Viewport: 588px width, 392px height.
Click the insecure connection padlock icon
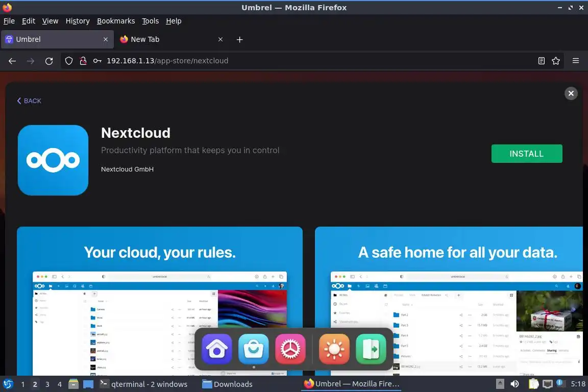(83, 61)
